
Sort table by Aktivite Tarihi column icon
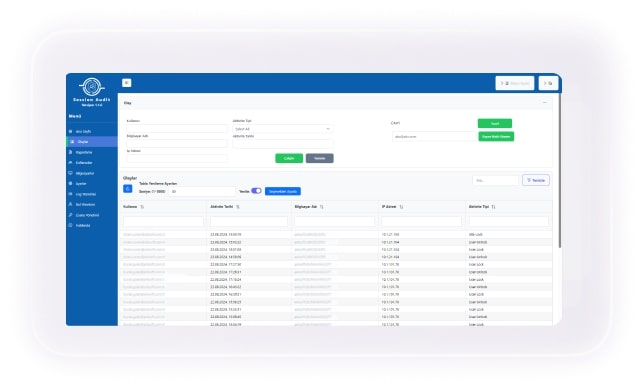(x=238, y=207)
